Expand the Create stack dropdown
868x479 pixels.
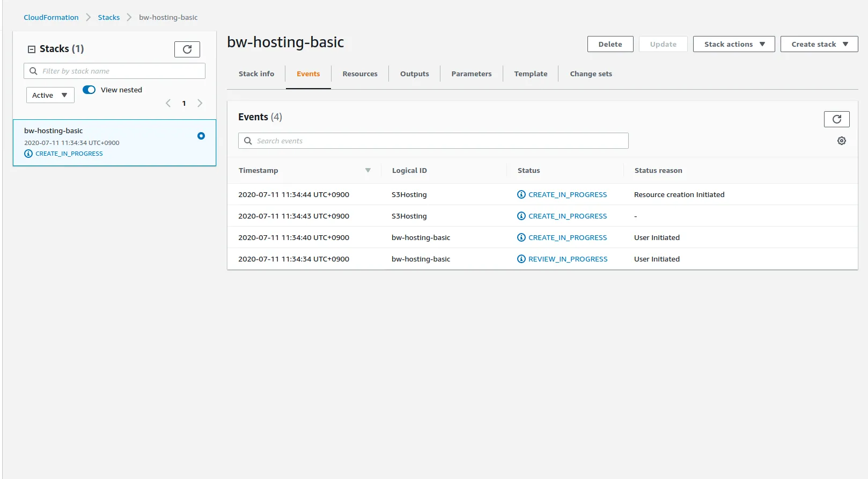click(819, 44)
